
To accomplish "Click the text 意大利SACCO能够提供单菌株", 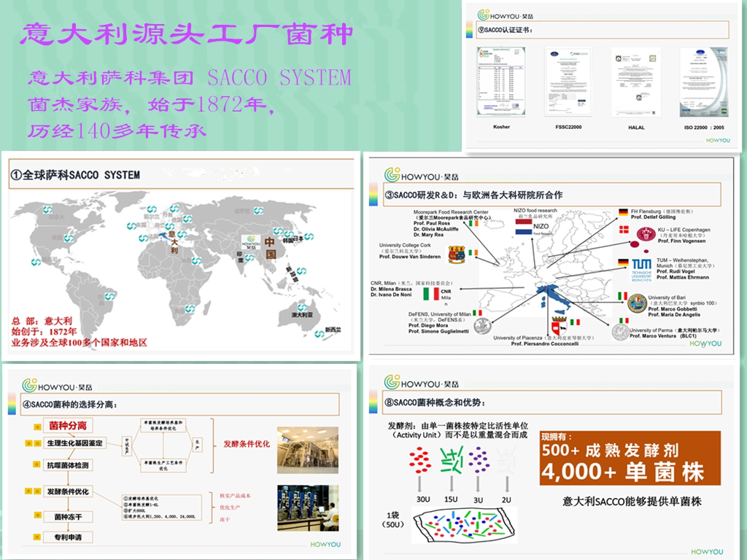I will 632,501.
